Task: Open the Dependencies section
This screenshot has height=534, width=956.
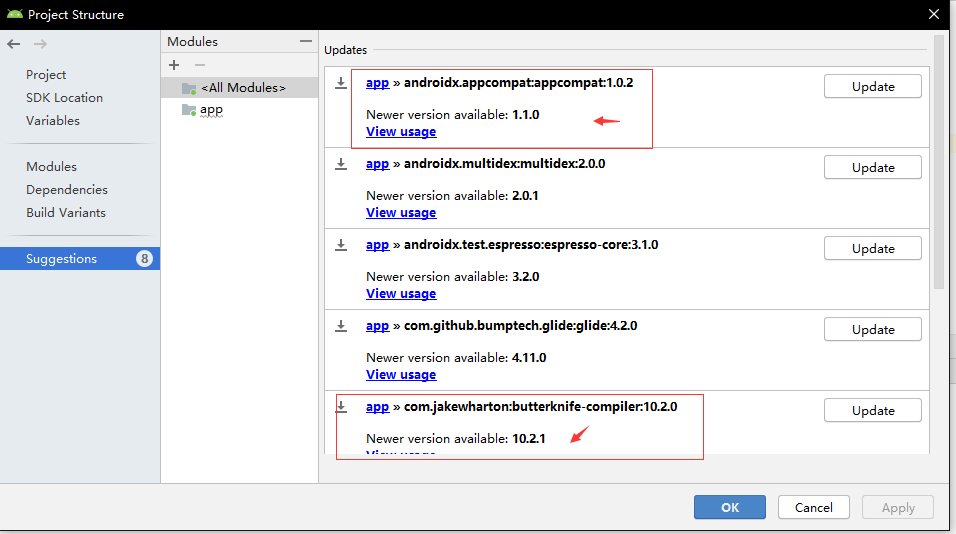Action: [66, 190]
